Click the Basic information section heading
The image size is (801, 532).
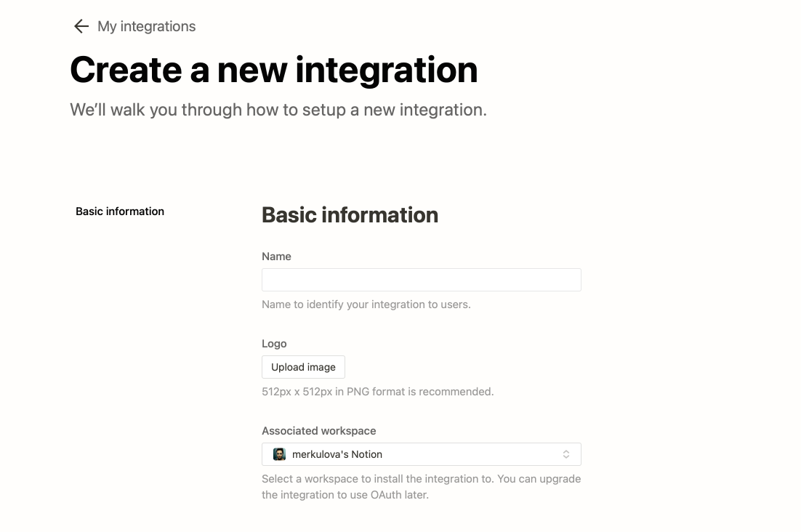pyautogui.click(x=350, y=215)
